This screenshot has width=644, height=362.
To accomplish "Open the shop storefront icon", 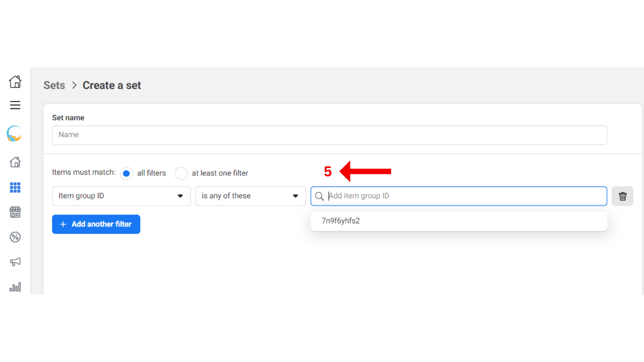I will pos(15,212).
